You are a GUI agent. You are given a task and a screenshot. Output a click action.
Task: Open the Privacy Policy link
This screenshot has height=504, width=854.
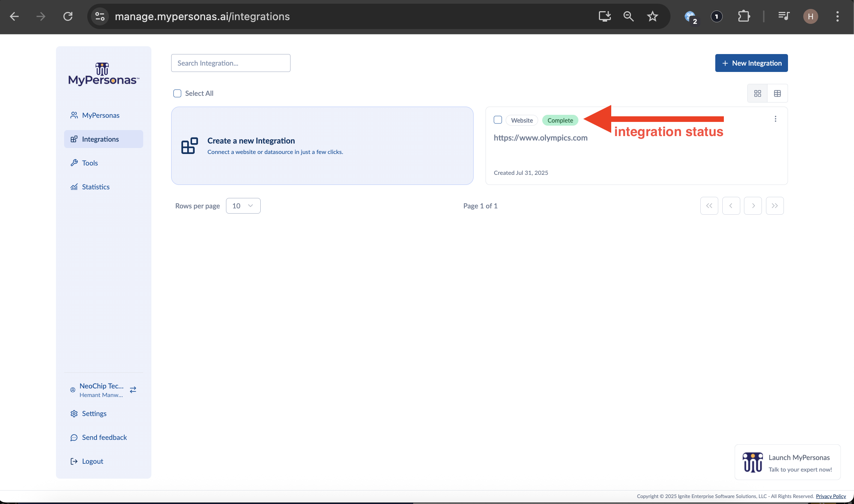pyautogui.click(x=831, y=496)
